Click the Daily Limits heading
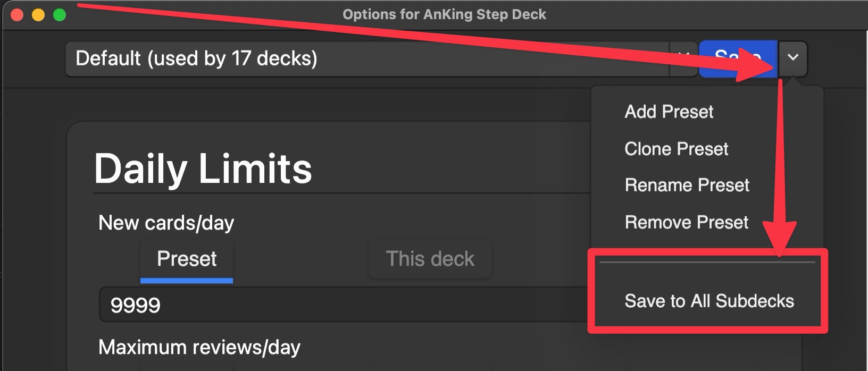The image size is (868, 371). (203, 168)
